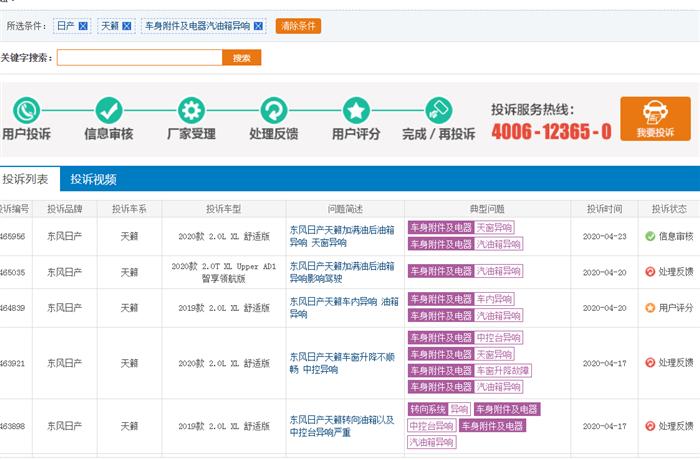Viewport: 700px width, 460px height.
Task: Click the 车内异响 issue tag
Action: click(x=494, y=299)
